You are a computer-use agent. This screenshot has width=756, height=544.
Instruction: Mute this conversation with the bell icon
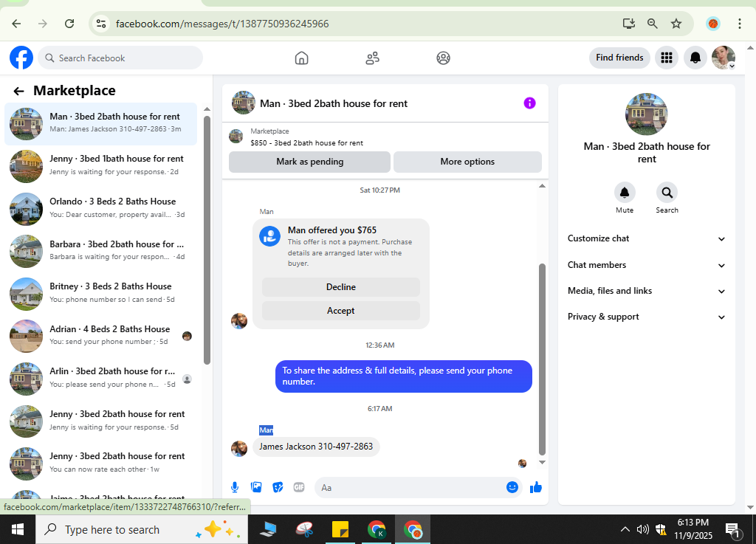tap(625, 193)
